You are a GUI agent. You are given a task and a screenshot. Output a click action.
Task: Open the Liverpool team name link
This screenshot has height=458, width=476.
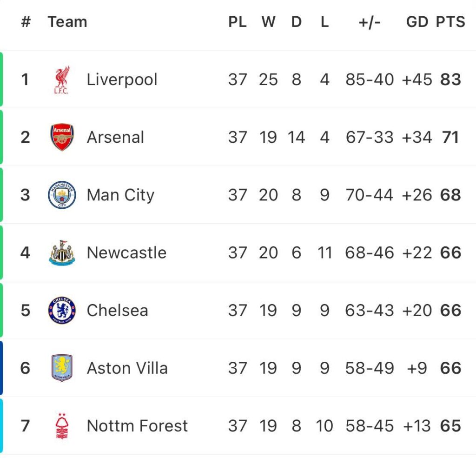122,80
